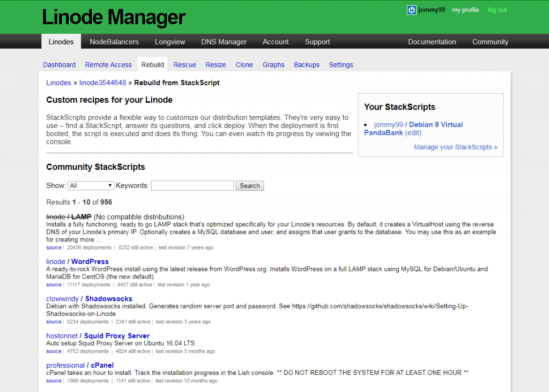
Task: Click the (edit) link for PandaBank
Action: point(413,133)
